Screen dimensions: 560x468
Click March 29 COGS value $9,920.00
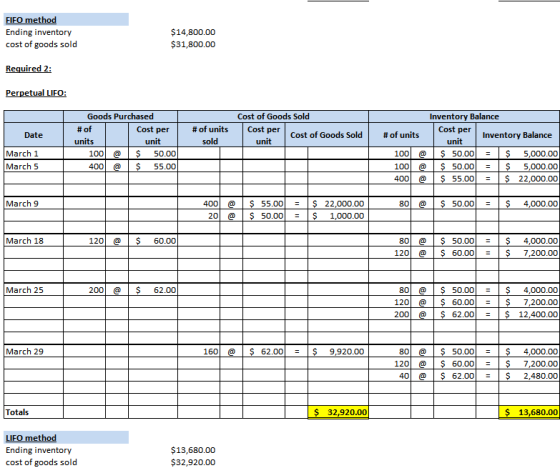pyautogui.click(x=338, y=352)
